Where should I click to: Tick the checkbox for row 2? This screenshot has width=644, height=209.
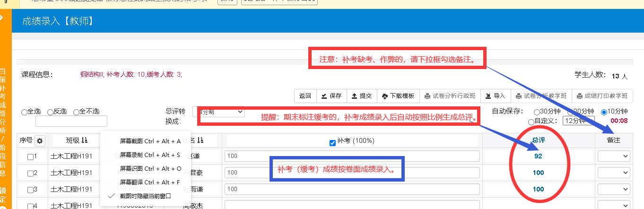(x=30, y=173)
